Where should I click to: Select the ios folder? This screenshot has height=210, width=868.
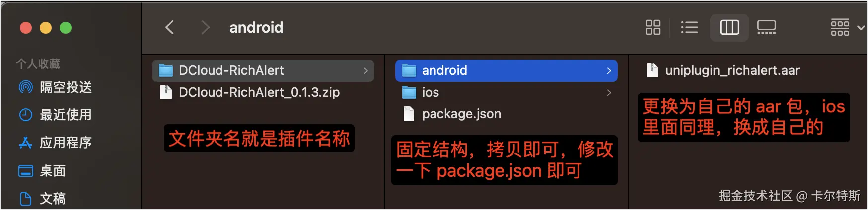pyautogui.click(x=506, y=92)
